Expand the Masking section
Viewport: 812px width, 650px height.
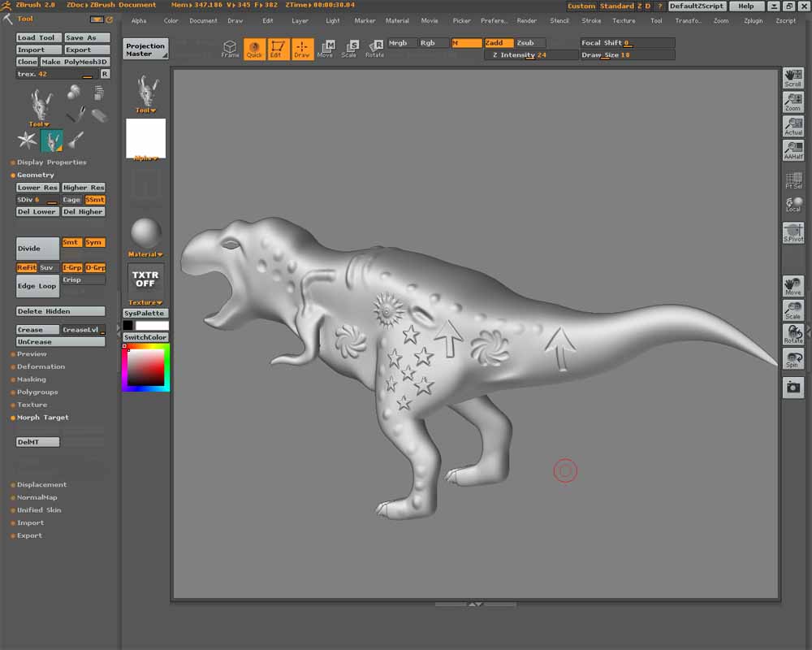[31, 379]
